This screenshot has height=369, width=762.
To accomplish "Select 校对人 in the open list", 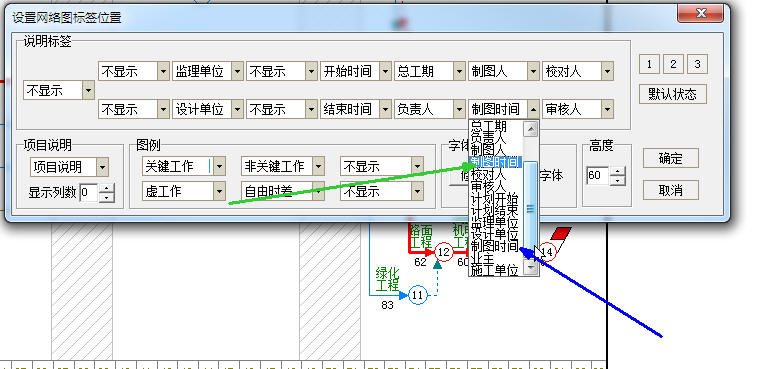I will [x=489, y=174].
